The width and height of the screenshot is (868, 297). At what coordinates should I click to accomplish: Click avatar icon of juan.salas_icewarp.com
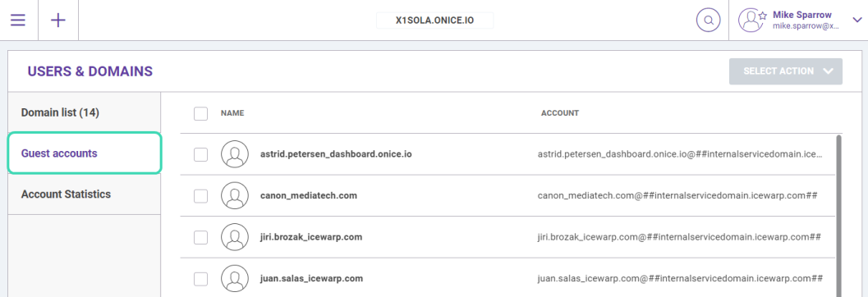234,279
